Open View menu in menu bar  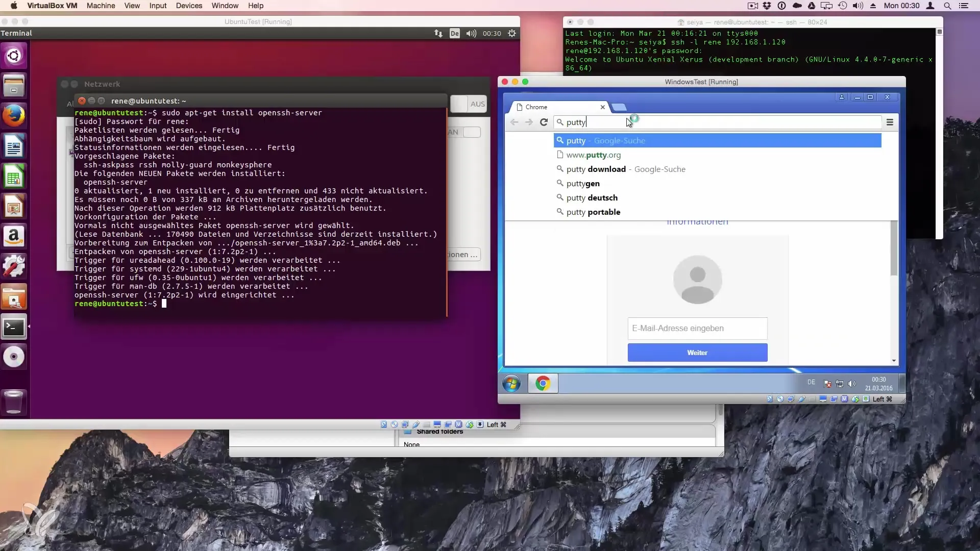point(132,6)
